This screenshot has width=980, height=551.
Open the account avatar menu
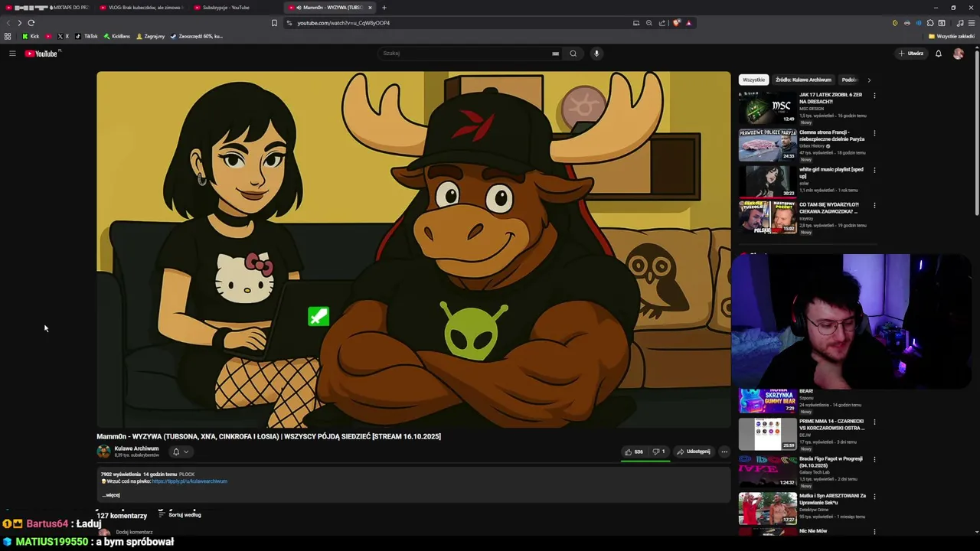959,54
